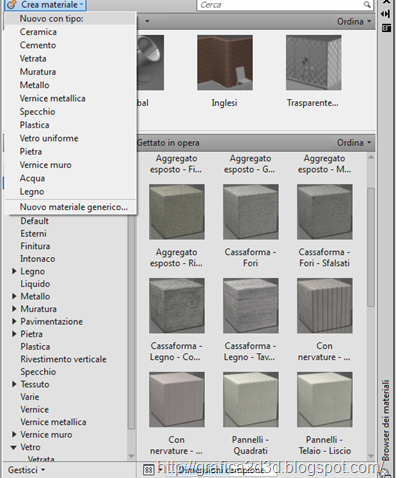Expand the Pavimentazione tree node arrow
The height and width of the screenshot is (478, 396).
pos(14,322)
